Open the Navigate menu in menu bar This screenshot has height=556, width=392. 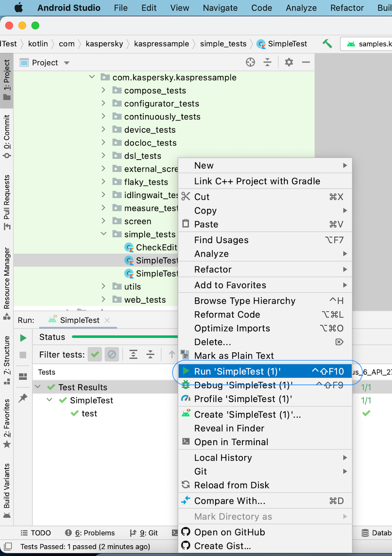(220, 8)
